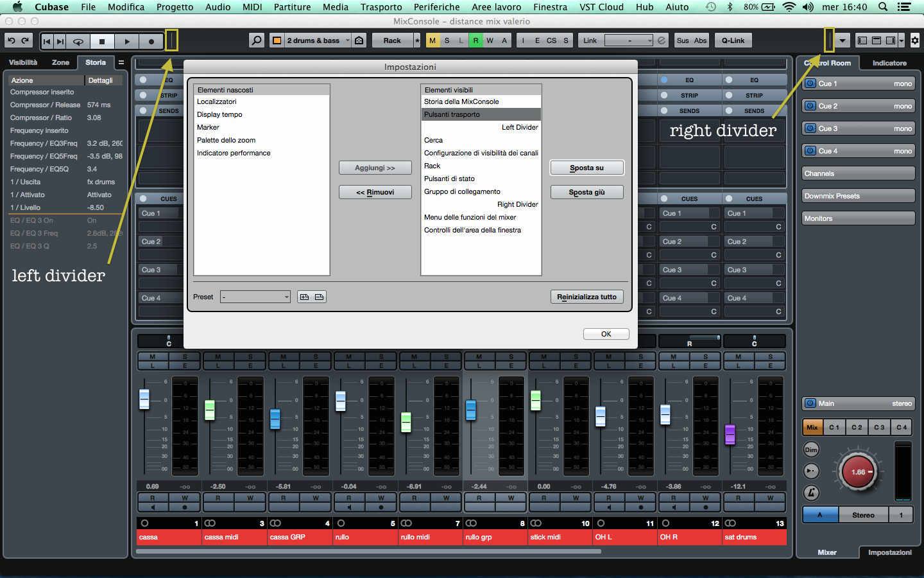Screen dimensions: 924x578
Task: Open history panel menu icon beside Storia
Action: pos(121,62)
